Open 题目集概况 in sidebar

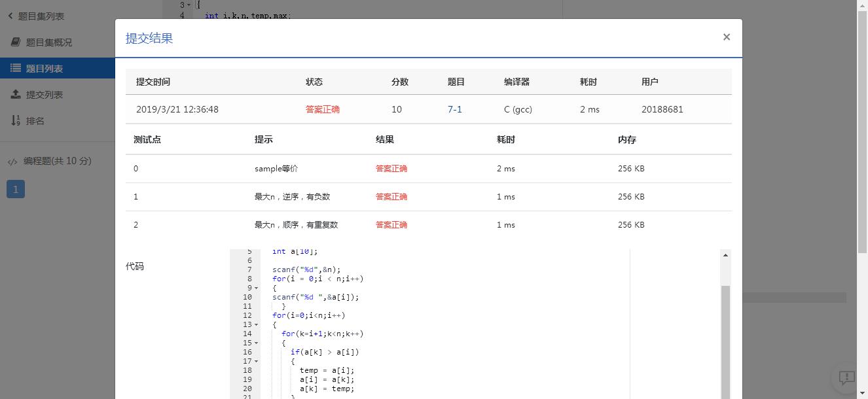pos(48,42)
